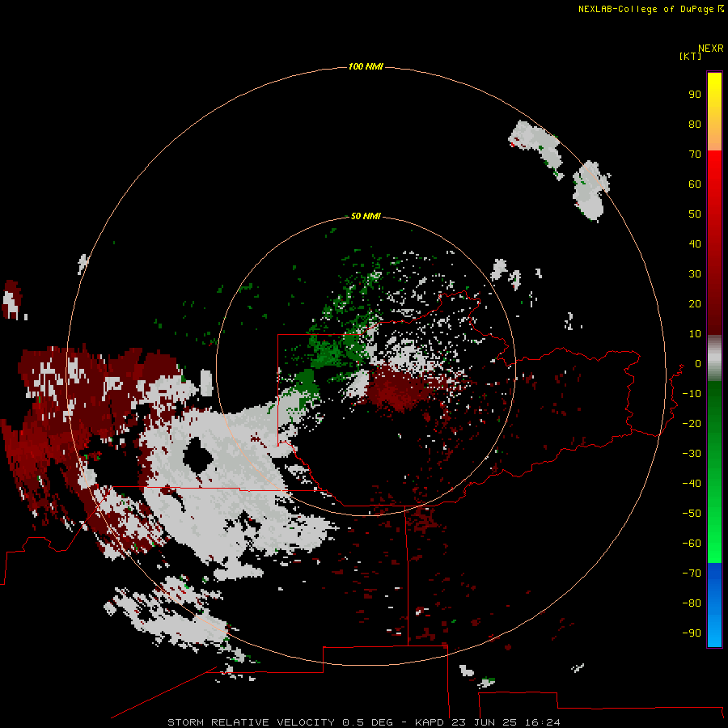This screenshot has width=728, height=728.
Task: Click the 30 value on the velocity scale
Action: (695, 274)
